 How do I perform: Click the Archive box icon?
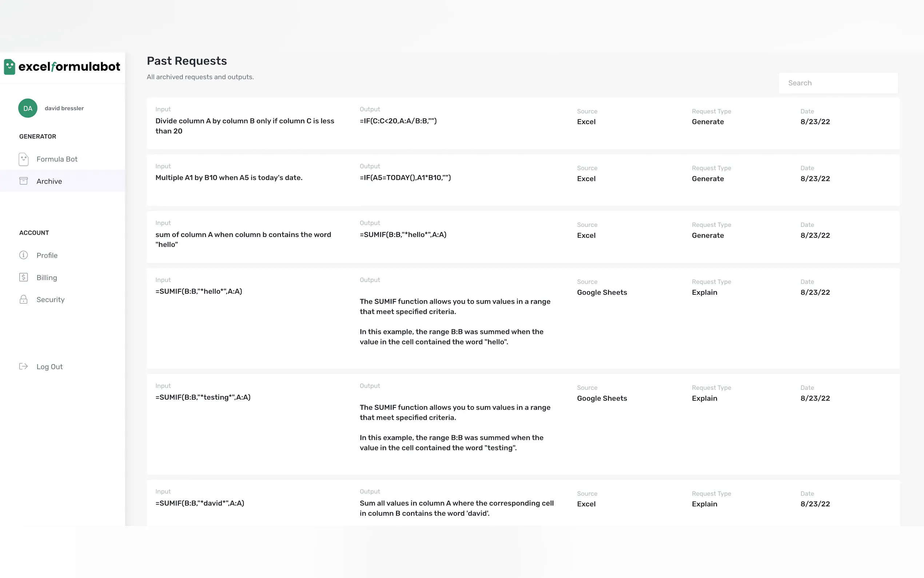[x=23, y=181]
